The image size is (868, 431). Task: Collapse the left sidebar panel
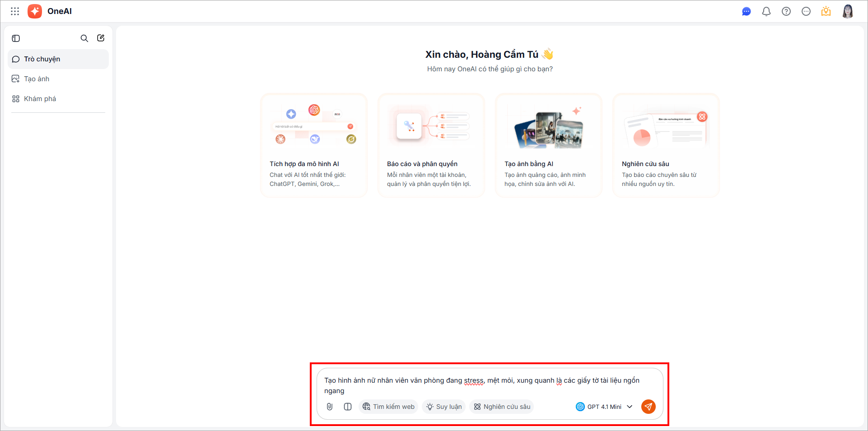(x=16, y=38)
